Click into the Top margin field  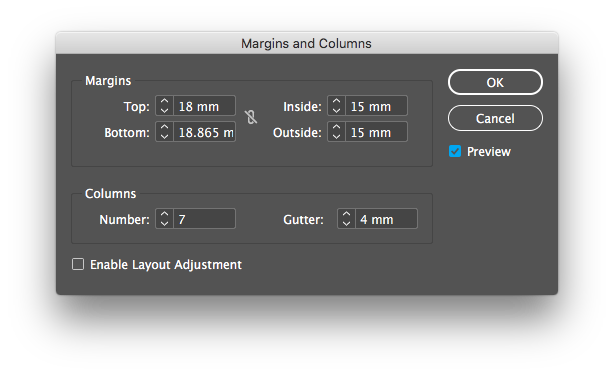[204, 106]
